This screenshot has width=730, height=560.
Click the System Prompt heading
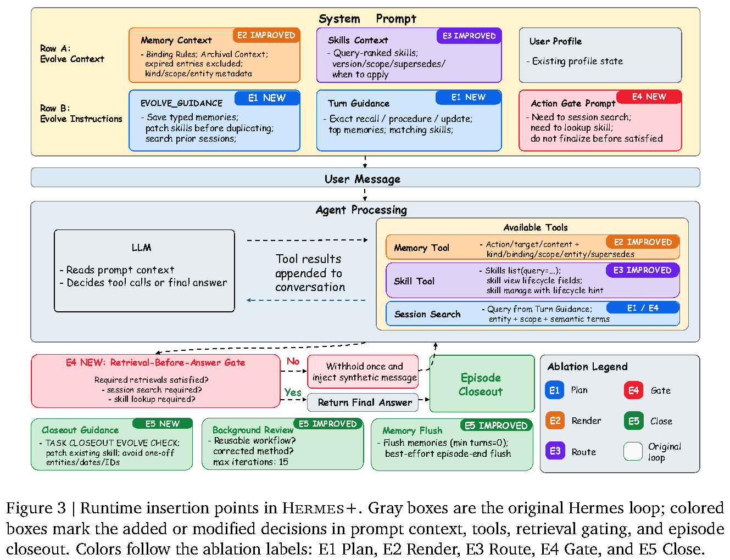coord(367,19)
